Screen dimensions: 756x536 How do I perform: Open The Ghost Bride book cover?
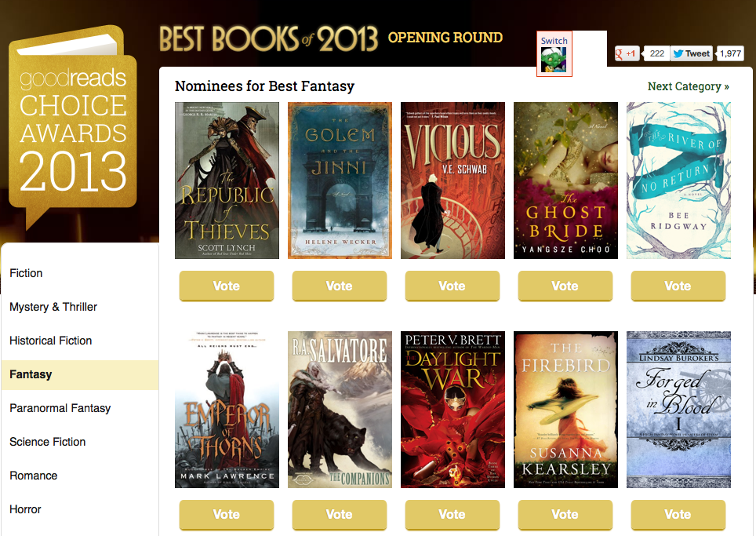(565, 180)
